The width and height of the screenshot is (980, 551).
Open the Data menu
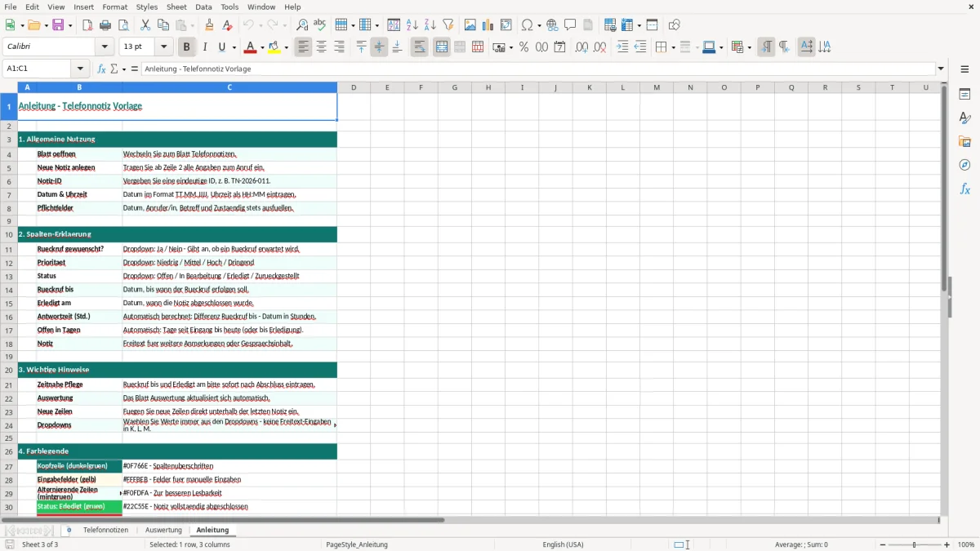203,7
